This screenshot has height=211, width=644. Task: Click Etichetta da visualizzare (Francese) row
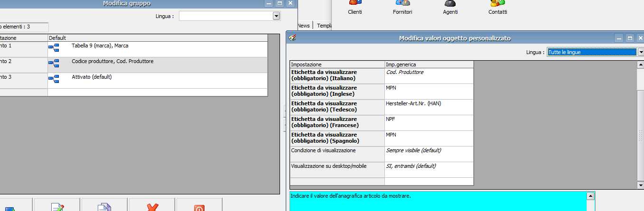[x=337, y=123]
